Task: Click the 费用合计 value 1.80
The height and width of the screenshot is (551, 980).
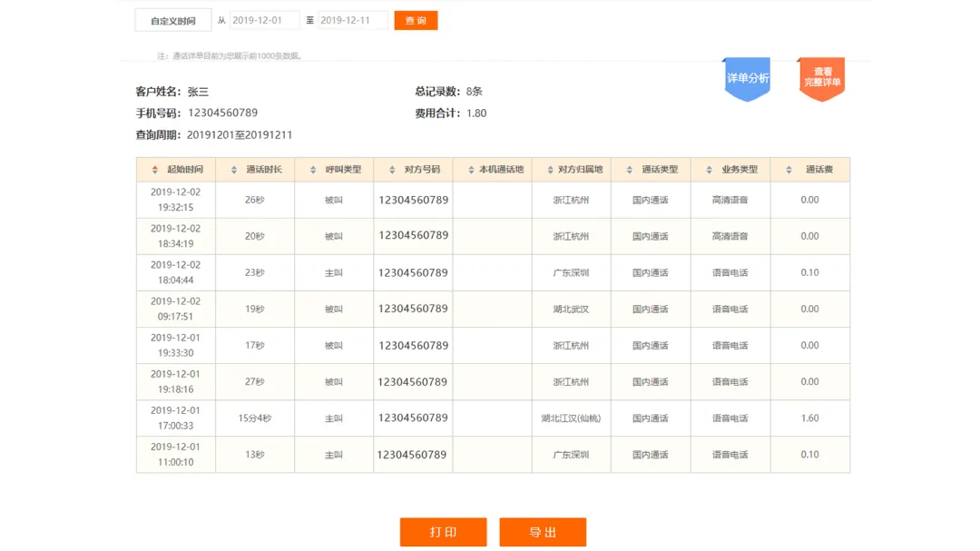Action: 476,113
